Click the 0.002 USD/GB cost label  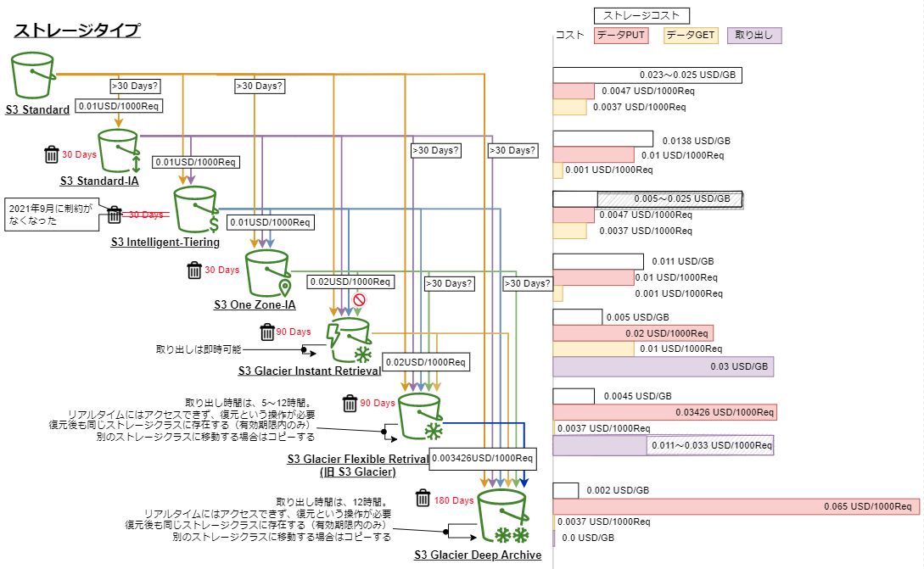coord(618,490)
